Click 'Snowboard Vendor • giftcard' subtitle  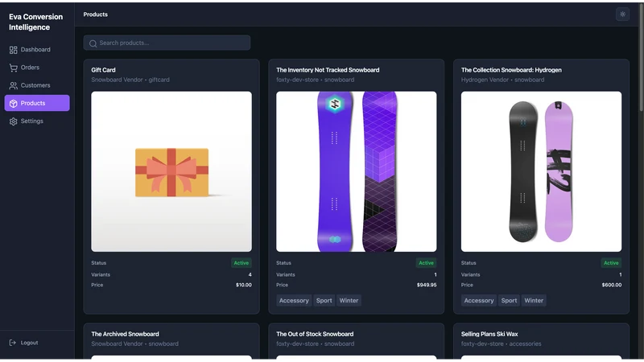pyautogui.click(x=130, y=80)
